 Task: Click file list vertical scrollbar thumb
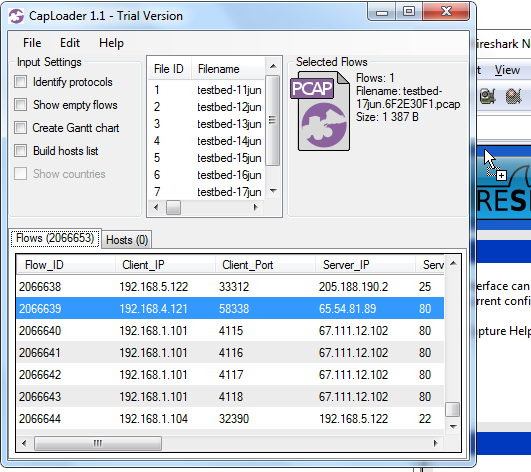coord(273,120)
